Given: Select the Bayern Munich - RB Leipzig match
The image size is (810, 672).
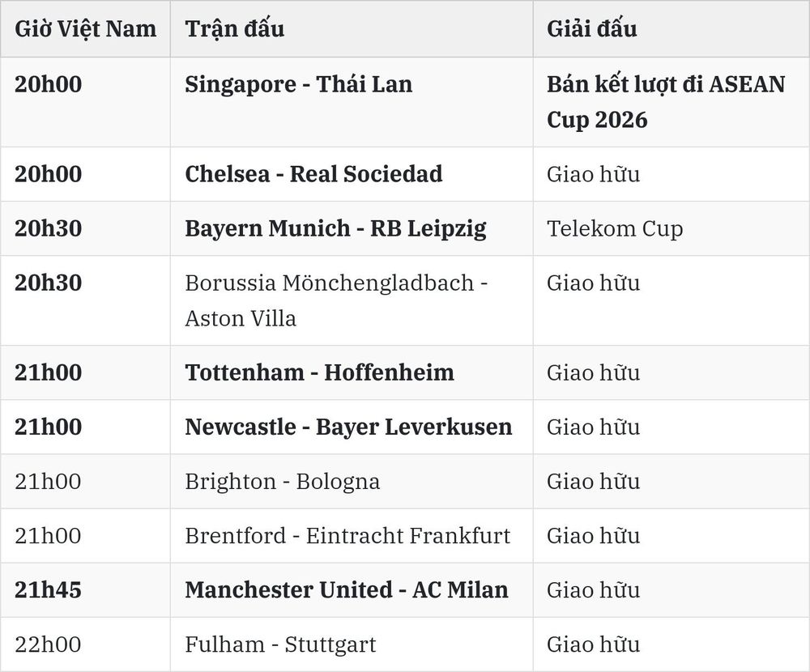Looking at the screenshot, I should coord(336,228).
